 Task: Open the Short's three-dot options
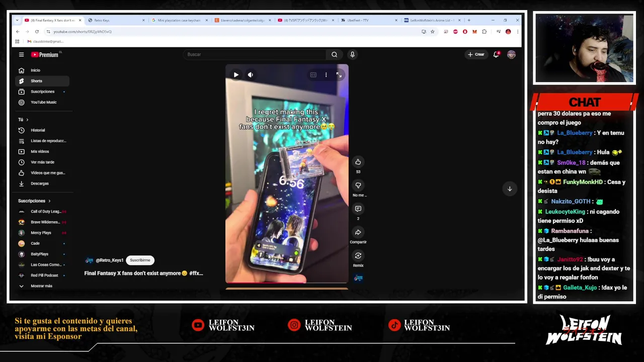click(x=326, y=75)
